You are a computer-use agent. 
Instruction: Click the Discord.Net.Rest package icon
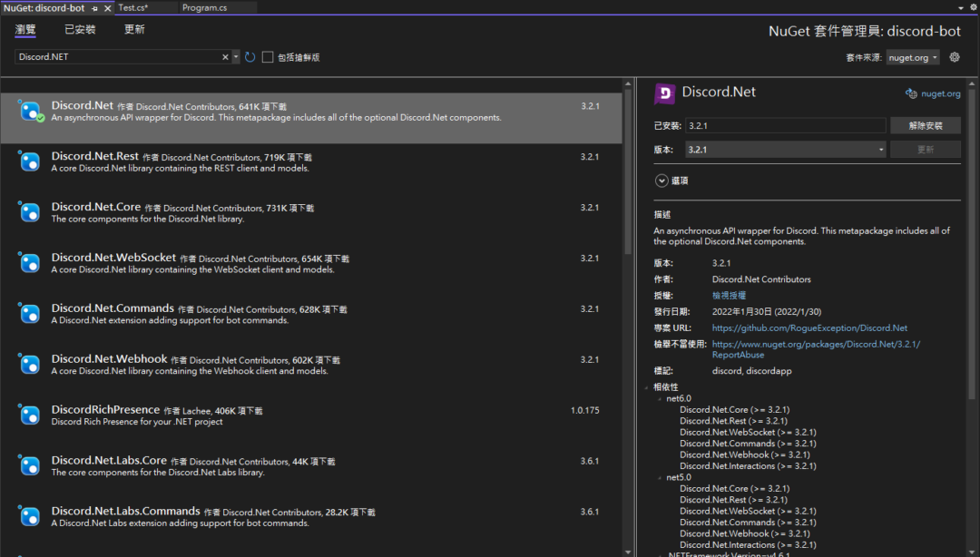(29, 161)
